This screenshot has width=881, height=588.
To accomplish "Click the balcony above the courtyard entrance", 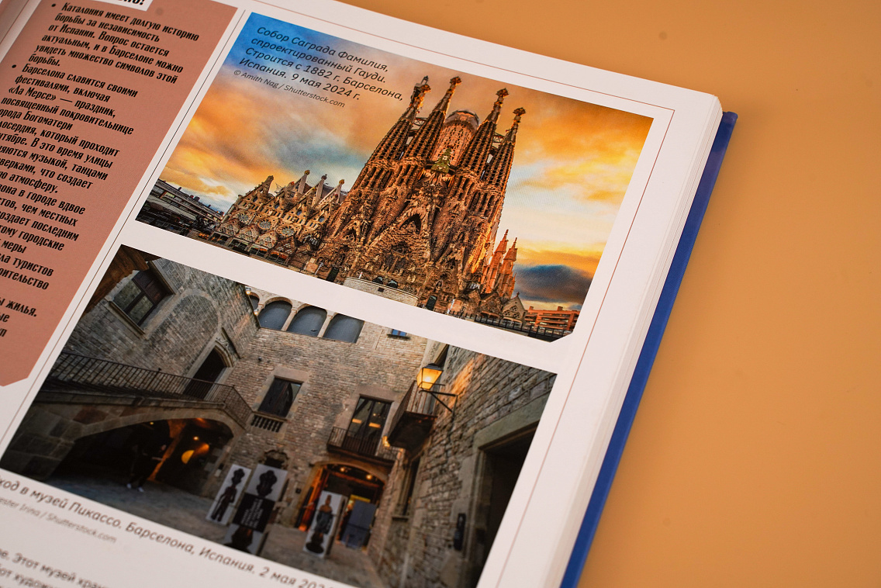I will 358,444.
